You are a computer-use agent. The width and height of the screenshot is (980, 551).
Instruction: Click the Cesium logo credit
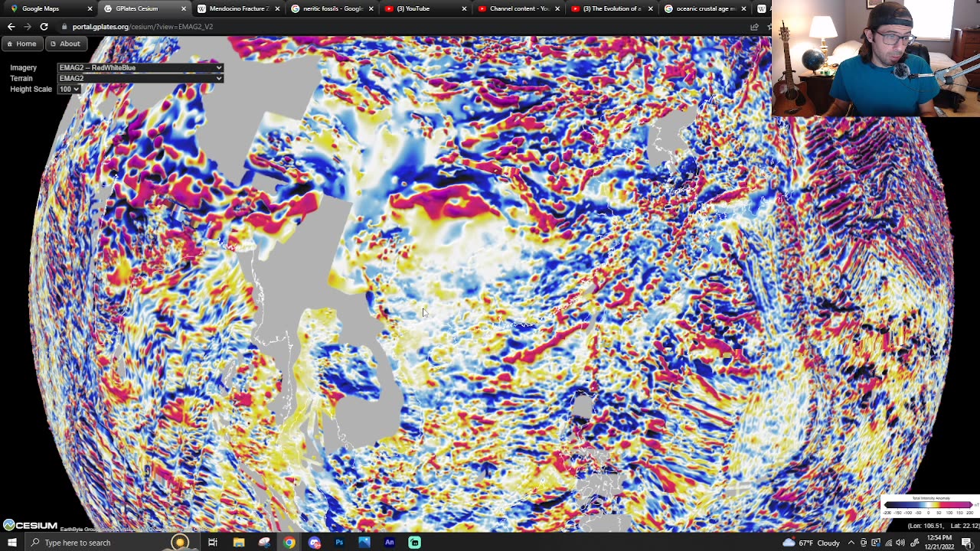tap(30, 525)
